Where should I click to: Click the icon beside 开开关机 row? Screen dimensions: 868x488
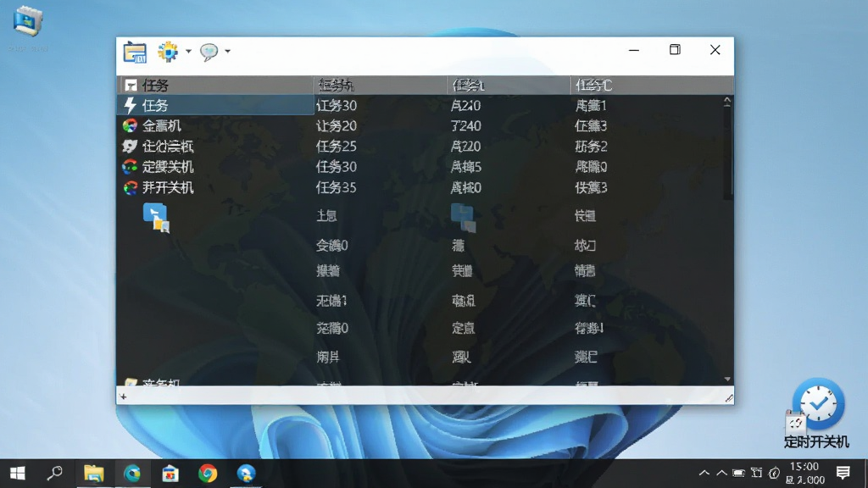(x=130, y=187)
